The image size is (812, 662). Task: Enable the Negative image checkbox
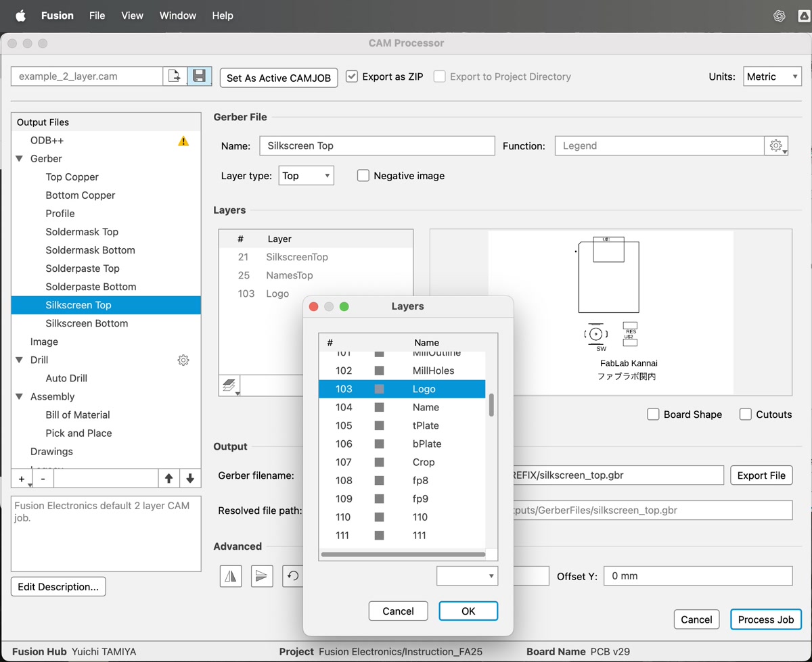[x=363, y=176]
